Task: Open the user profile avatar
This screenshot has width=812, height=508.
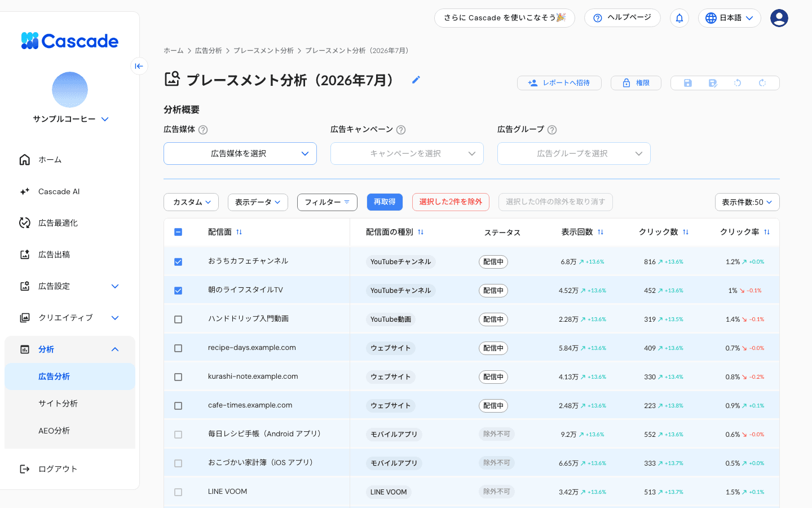Action: click(x=779, y=18)
